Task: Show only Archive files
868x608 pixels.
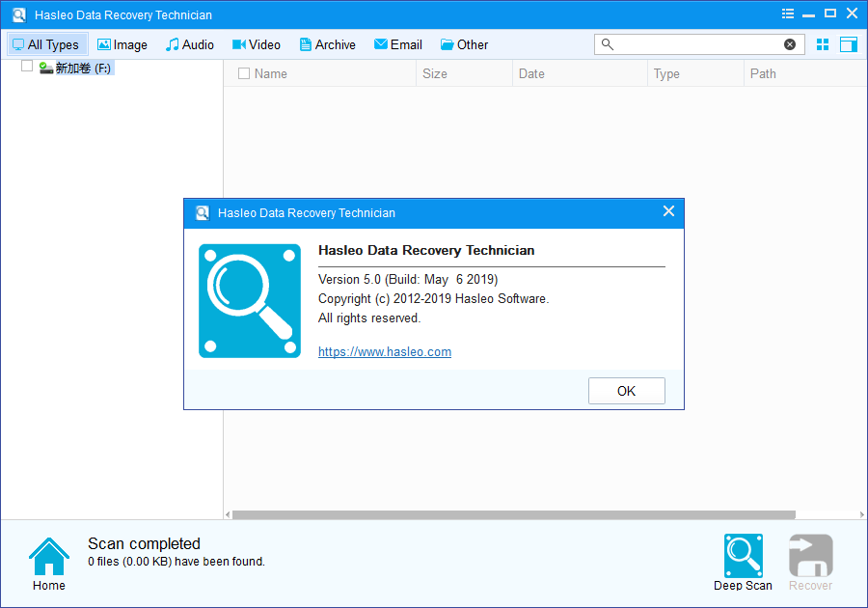Action: (x=328, y=44)
